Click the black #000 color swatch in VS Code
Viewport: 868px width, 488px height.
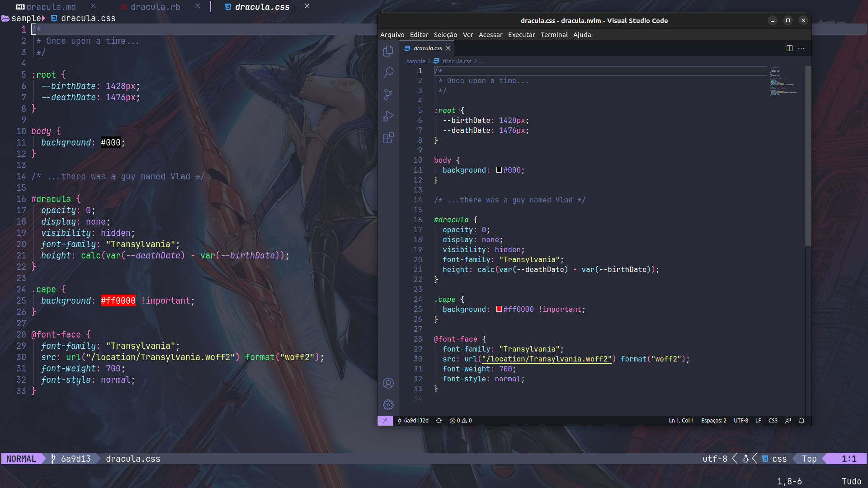point(499,170)
